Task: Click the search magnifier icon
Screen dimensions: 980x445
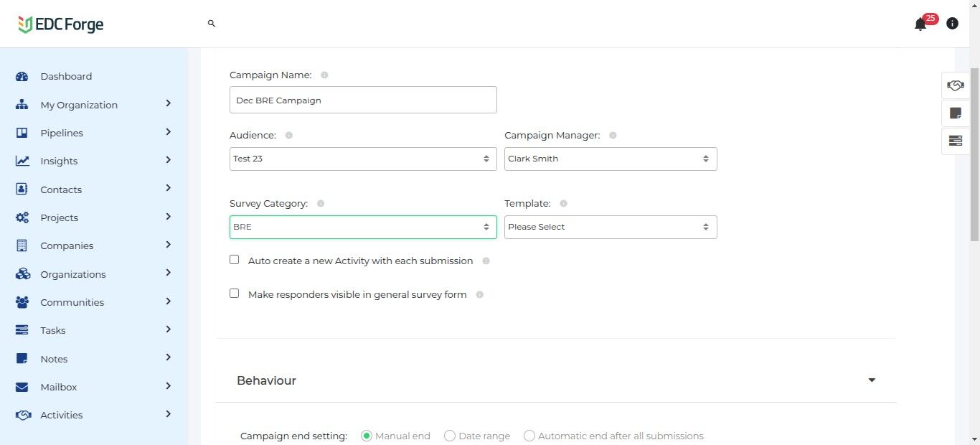Action: tap(212, 24)
